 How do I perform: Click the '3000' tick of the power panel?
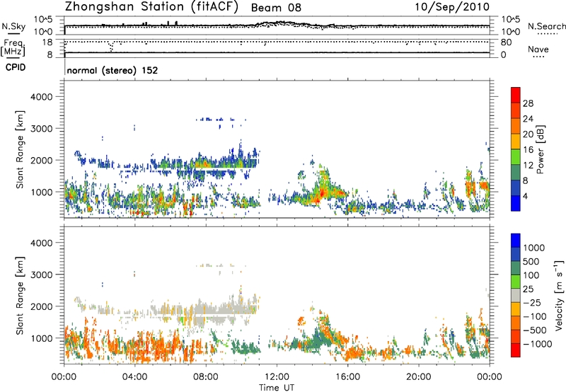pyautogui.click(x=41, y=129)
